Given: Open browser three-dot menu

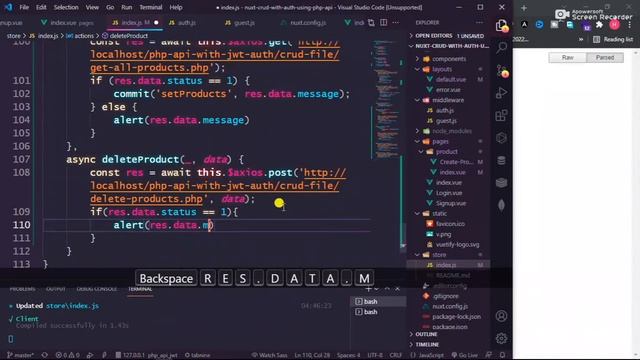Looking at the screenshot, I should (x=630, y=25).
